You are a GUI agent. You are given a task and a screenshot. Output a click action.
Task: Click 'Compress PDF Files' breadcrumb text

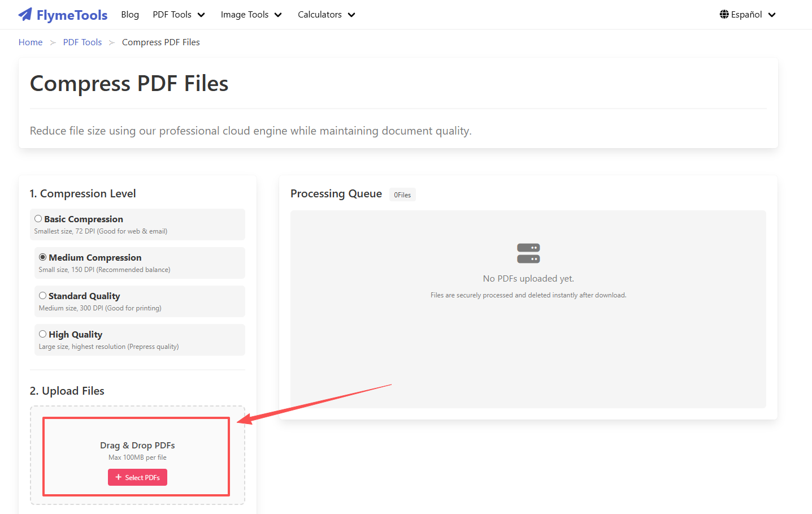coord(161,42)
